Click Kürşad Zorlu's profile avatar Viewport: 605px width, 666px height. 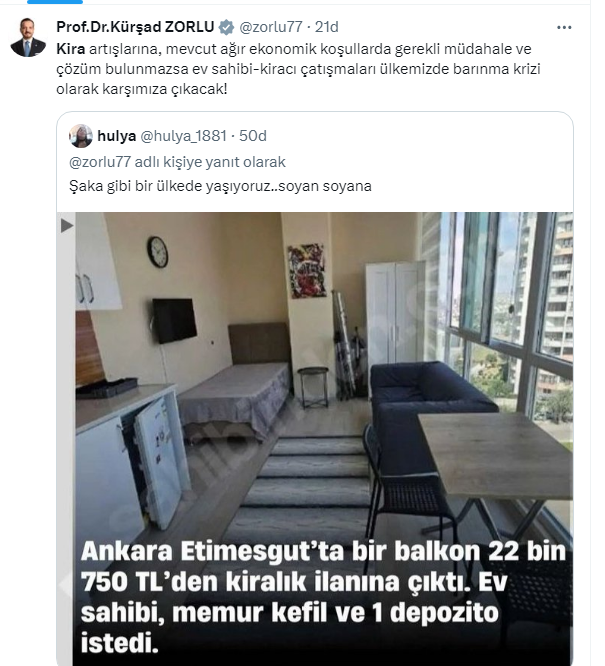pyautogui.click(x=28, y=37)
